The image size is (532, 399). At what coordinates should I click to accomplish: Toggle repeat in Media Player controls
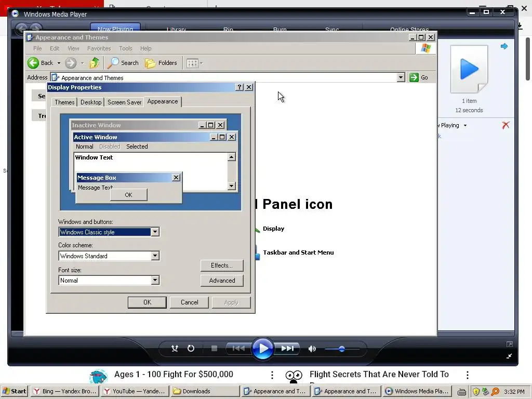191,349
